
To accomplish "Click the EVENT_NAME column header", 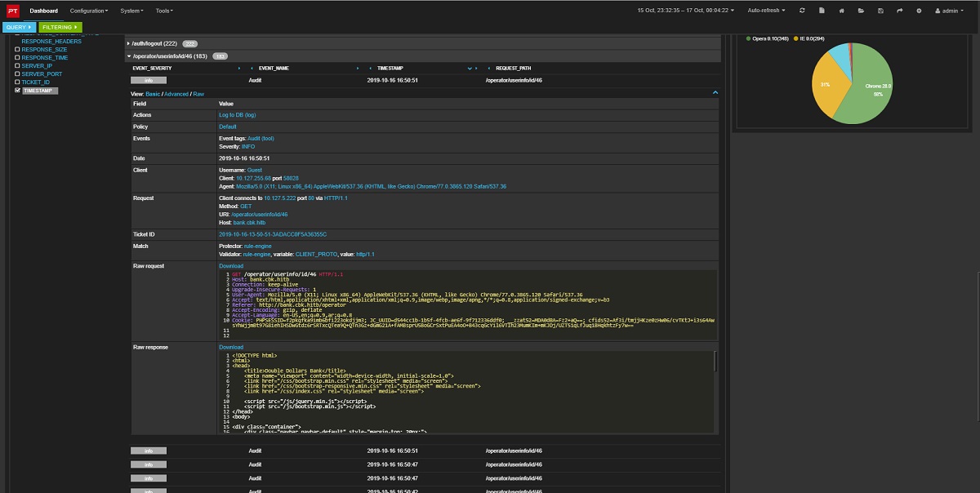I will pos(274,69).
